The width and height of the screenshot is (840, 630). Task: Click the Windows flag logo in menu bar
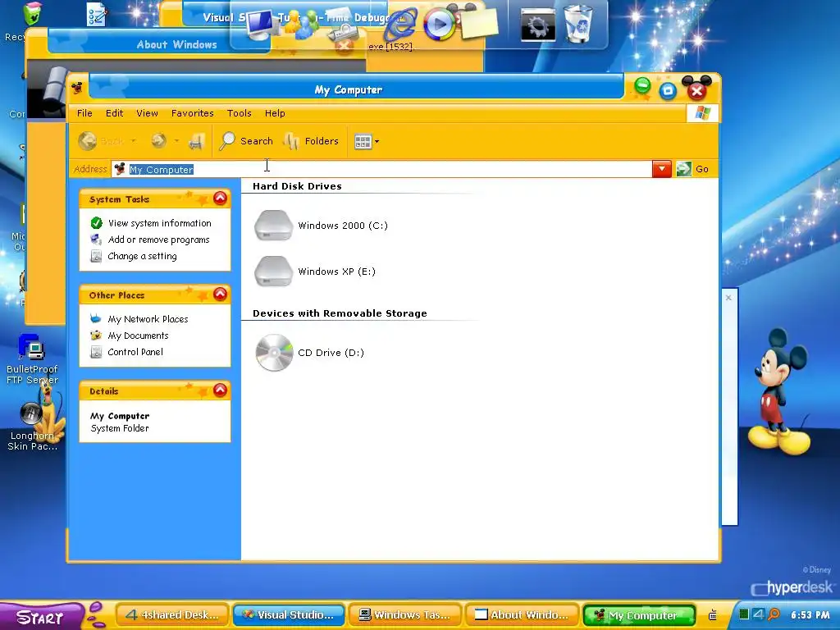[702, 113]
